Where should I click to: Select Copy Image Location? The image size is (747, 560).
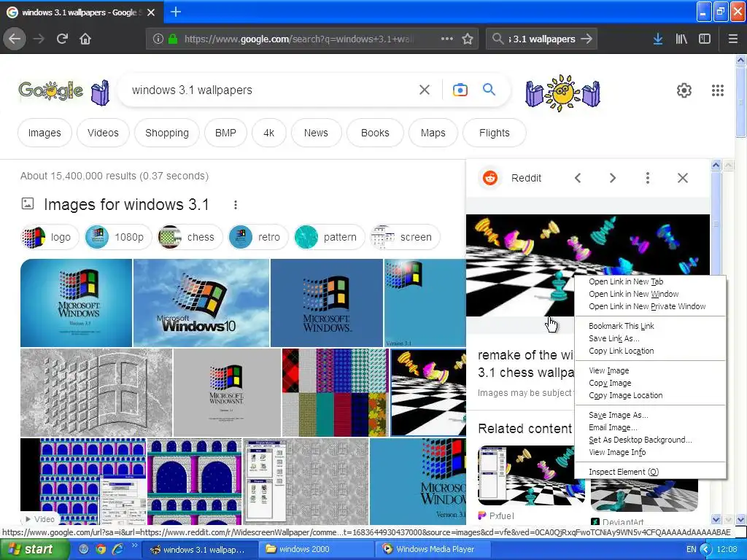tap(650, 394)
